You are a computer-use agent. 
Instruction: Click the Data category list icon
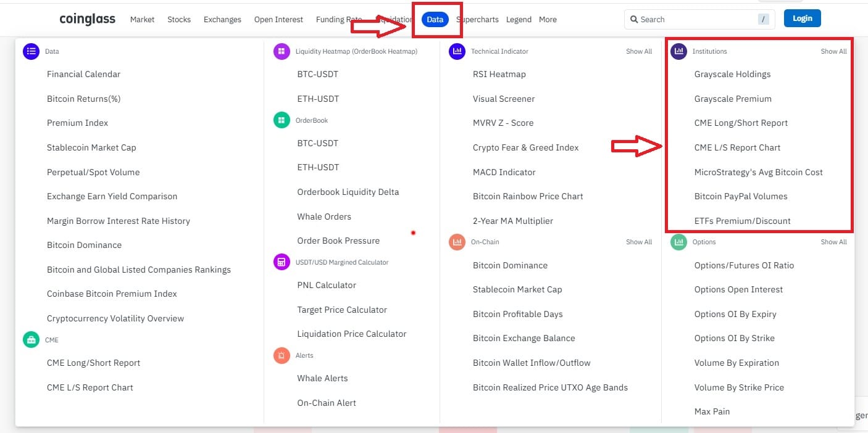[x=31, y=52]
